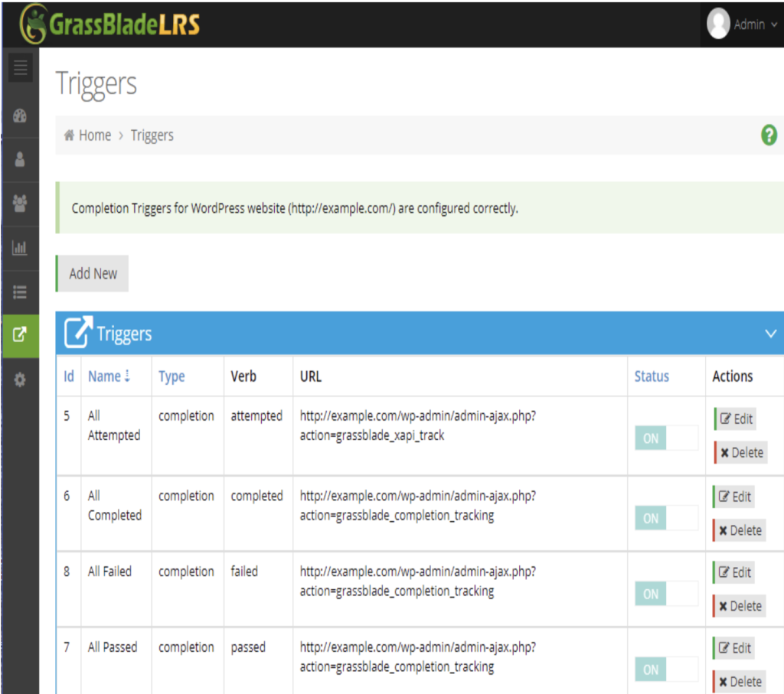The width and height of the screenshot is (784, 694).
Task: Delete the All Failed trigger
Action: coord(740,606)
